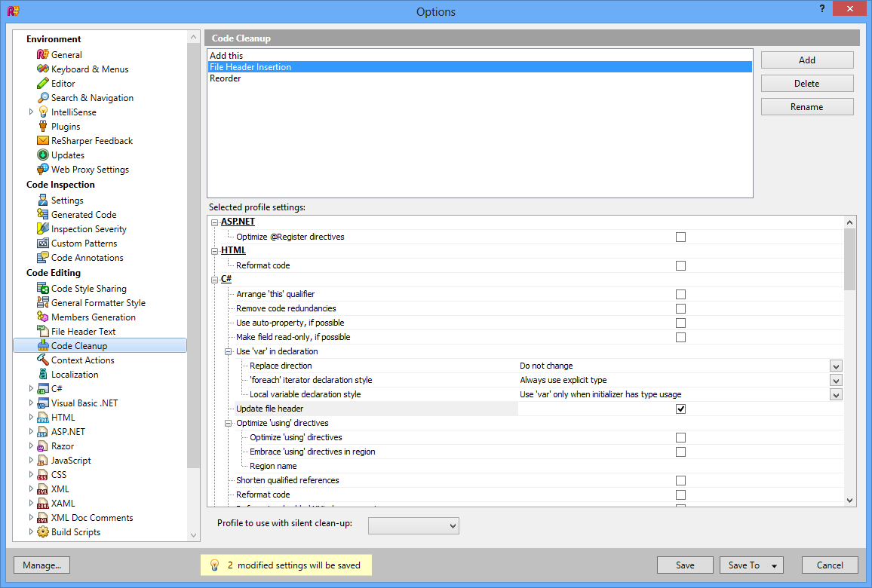872x588 pixels.
Task: Click the Add profile button
Action: coord(806,60)
